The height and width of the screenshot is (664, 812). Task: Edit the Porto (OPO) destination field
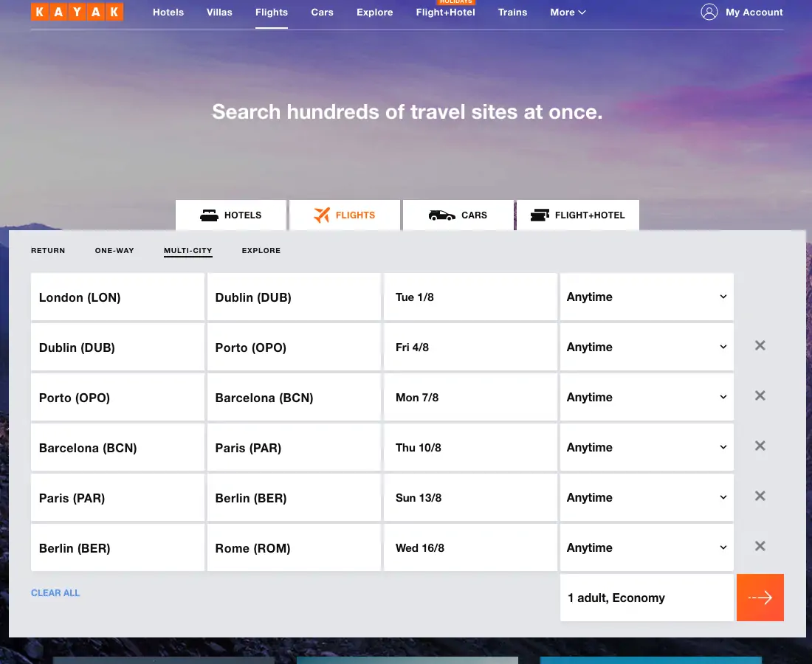(294, 347)
